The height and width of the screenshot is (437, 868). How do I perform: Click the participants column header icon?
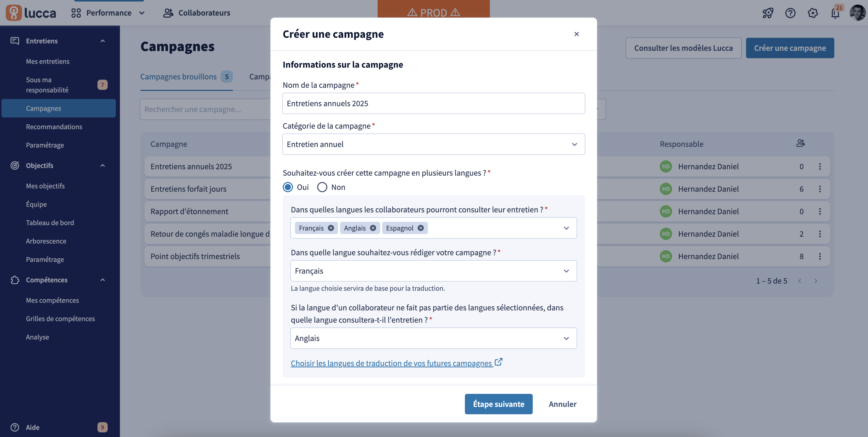[x=801, y=143]
